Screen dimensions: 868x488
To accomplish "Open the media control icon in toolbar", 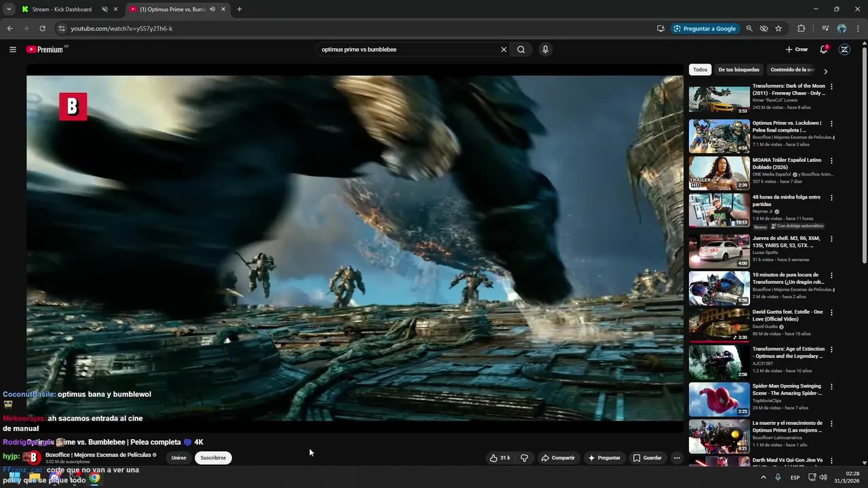I will click(825, 28).
